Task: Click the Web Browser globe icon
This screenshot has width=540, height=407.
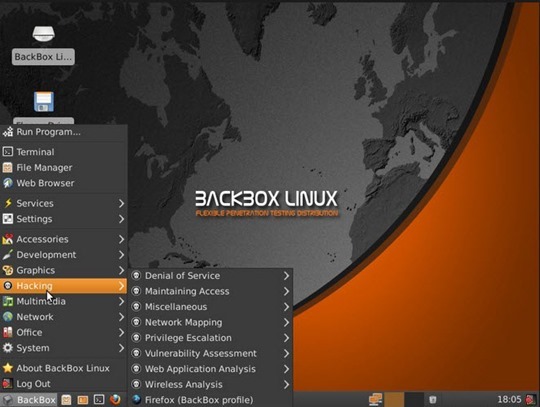Action: tap(8, 183)
